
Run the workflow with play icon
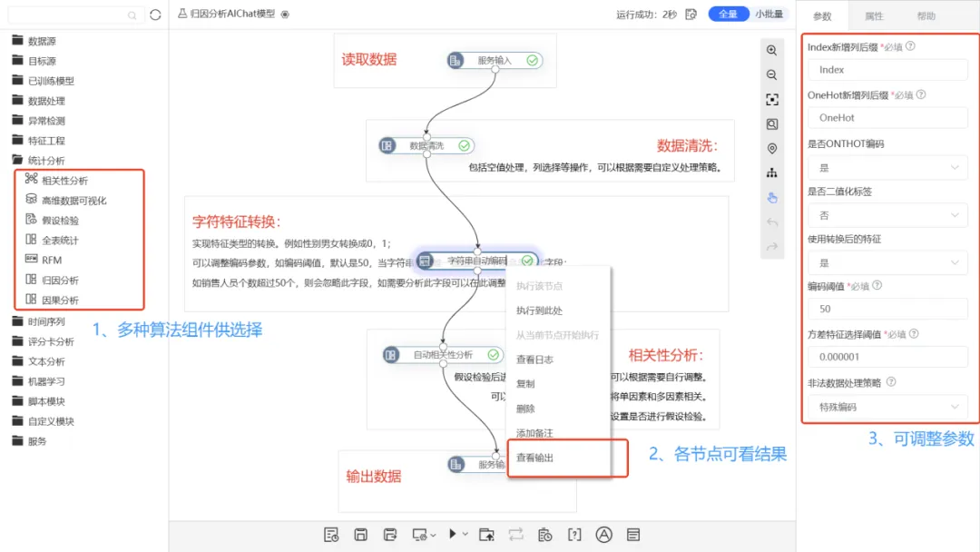tap(453, 534)
